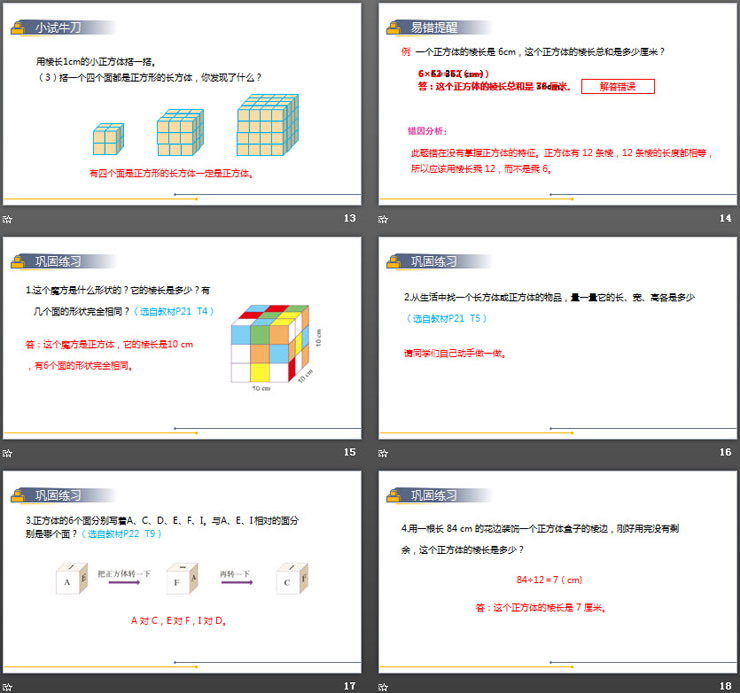740x693 pixels.
Task: Click the 选自教材P21 T4 text in slide 15
Action: [175, 311]
